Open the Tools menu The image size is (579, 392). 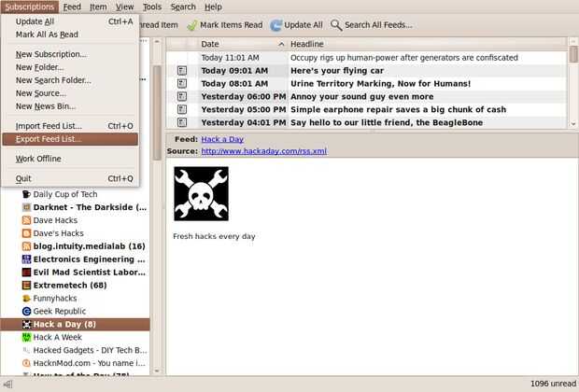point(152,7)
